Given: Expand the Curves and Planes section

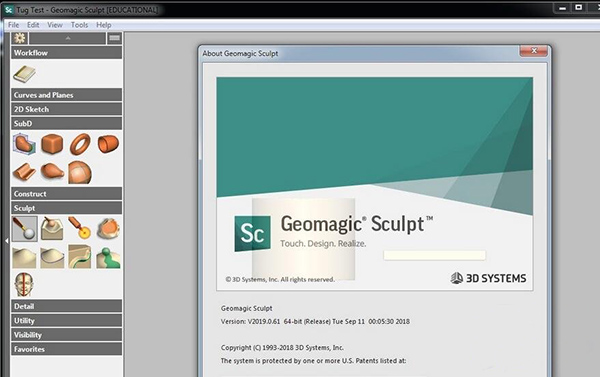Looking at the screenshot, I should tap(67, 95).
